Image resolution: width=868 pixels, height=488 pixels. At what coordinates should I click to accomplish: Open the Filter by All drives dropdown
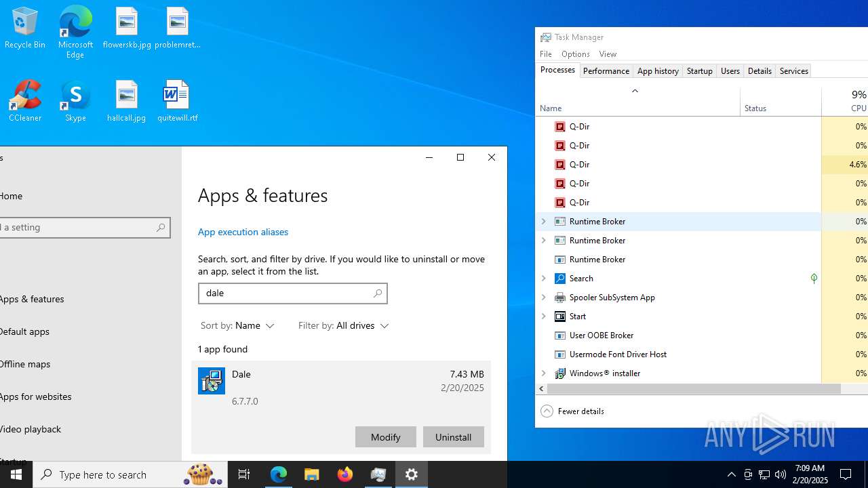coord(344,325)
